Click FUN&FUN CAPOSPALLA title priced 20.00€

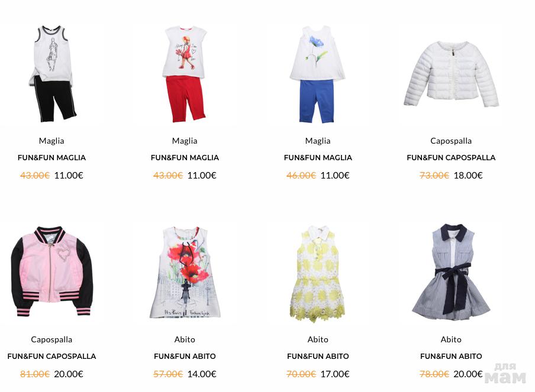point(51,356)
